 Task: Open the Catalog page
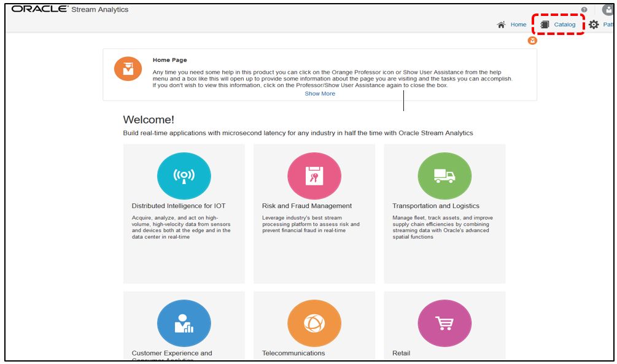(x=564, y=25)
